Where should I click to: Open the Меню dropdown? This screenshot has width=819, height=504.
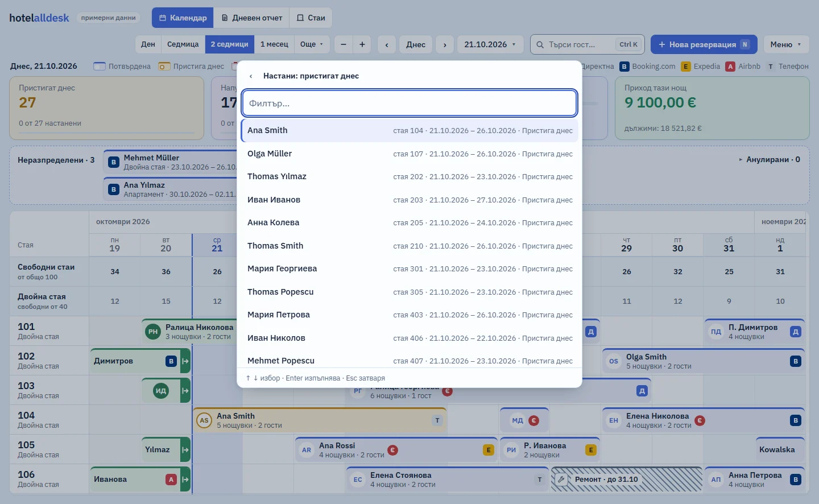click(785, 44)
